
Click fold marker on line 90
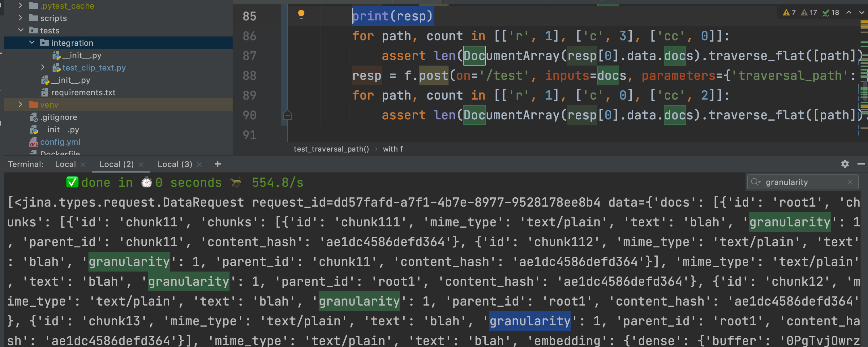pyautogui.click(x=287, y=115)
